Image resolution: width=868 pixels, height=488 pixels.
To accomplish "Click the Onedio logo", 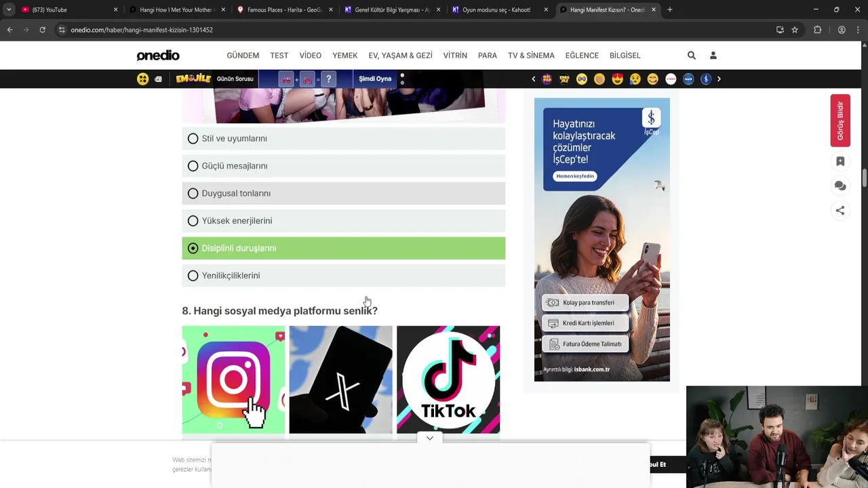I will (x=158, y=56).
